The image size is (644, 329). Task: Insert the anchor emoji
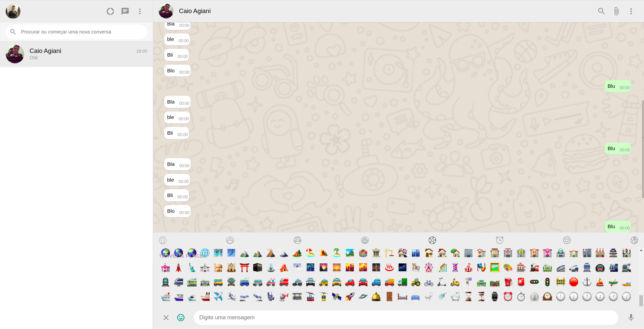pos(587,282)
